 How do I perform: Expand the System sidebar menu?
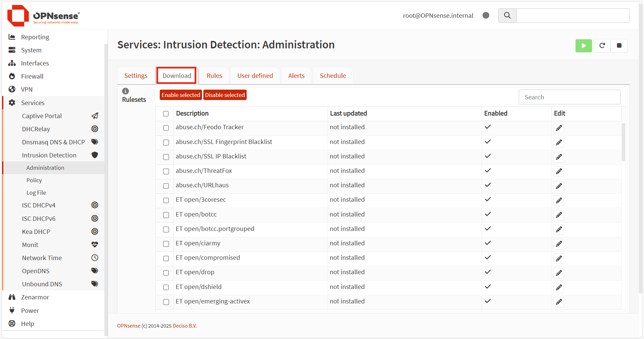(x=31, y=50)
